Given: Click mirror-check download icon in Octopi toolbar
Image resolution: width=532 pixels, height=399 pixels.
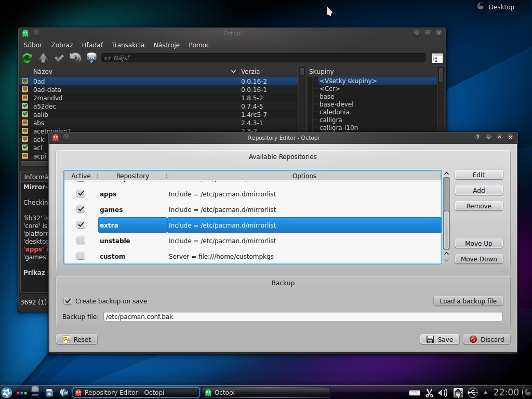Looking at the screenshot, I should click(x=91, y=58).
